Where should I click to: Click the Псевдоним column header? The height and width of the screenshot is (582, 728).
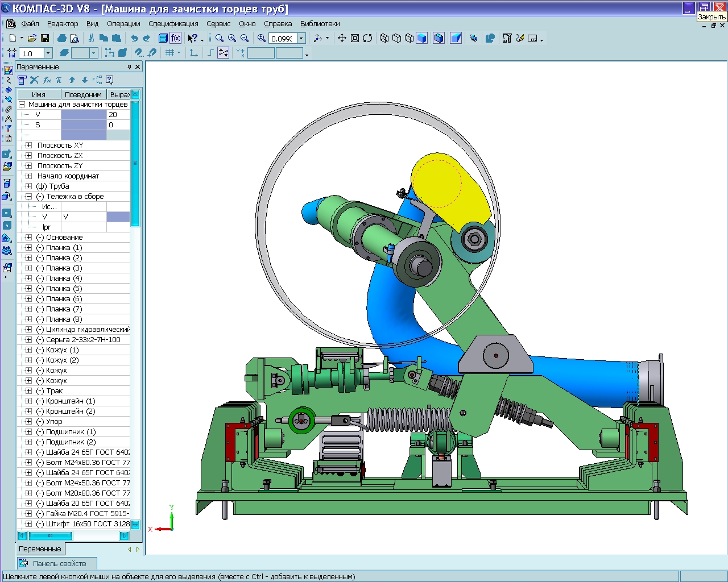(83, 94)
